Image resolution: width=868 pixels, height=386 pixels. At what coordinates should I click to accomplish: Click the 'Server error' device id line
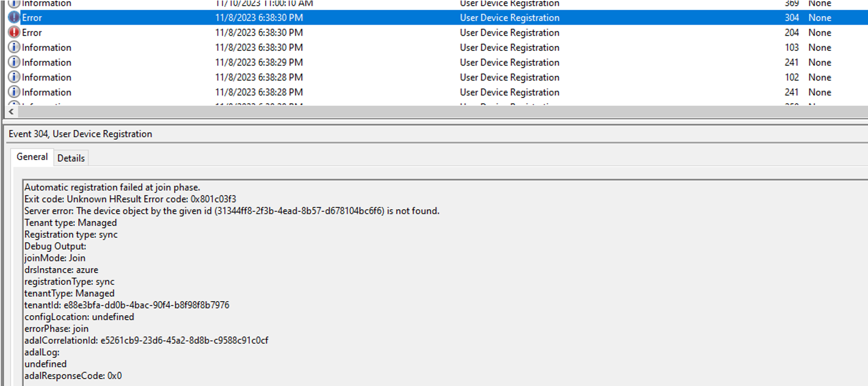(232, 211)
